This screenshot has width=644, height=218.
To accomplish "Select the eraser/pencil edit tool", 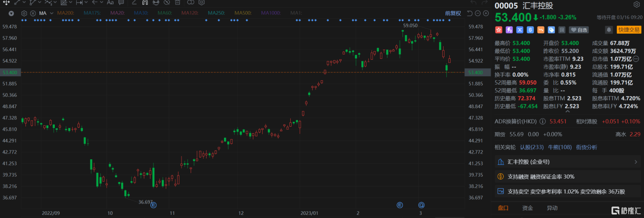I will click(x=134, y=3).
